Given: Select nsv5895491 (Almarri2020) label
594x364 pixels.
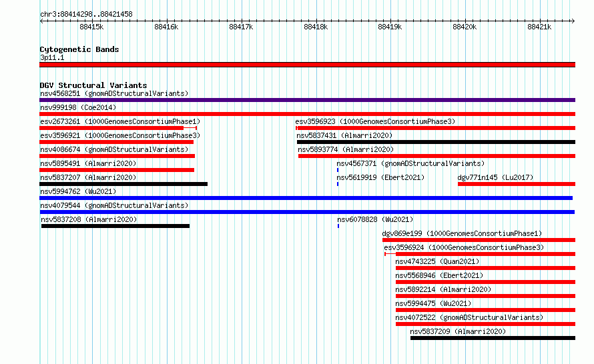Looking at the screenshot, I should [x=88, y=163].
